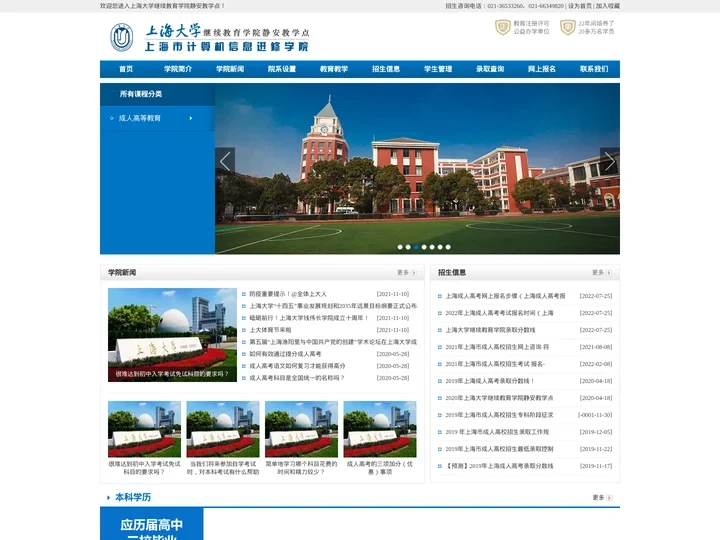Open news 上海大学"十四五"事业发展规划
This screenshot has width=720, height=540.
tap(333, 306)
